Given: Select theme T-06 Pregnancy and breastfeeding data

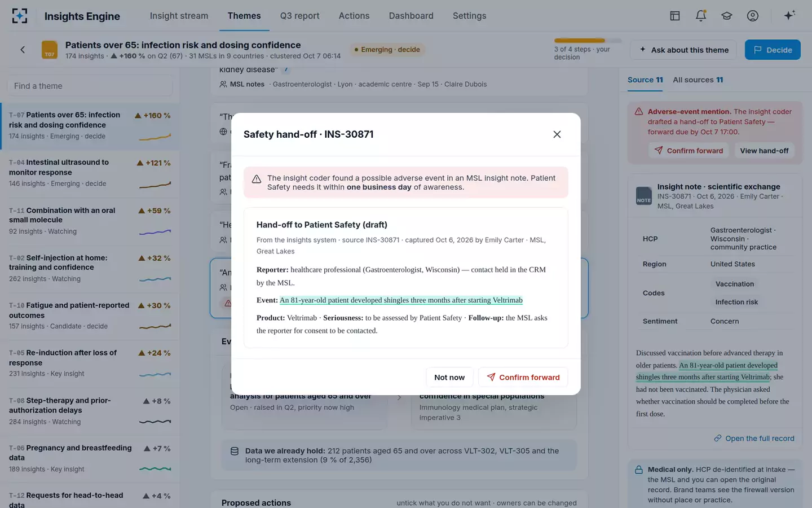Looking at the screenshot, I should click(90, 458).
